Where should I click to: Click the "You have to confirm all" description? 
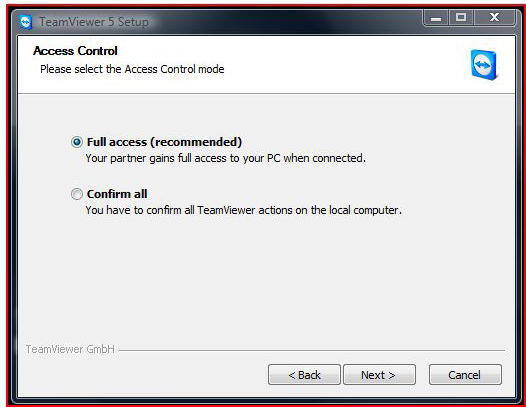tap(244, 210)
